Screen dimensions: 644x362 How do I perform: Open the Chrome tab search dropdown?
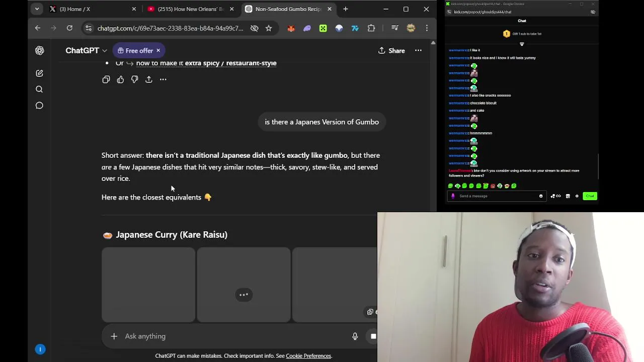coord(37,9)
